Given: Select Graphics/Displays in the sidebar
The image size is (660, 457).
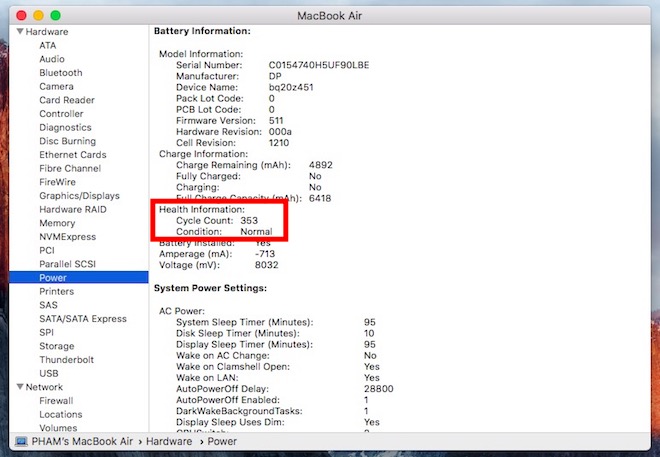Looking at the screenshot, I should 79,196.
